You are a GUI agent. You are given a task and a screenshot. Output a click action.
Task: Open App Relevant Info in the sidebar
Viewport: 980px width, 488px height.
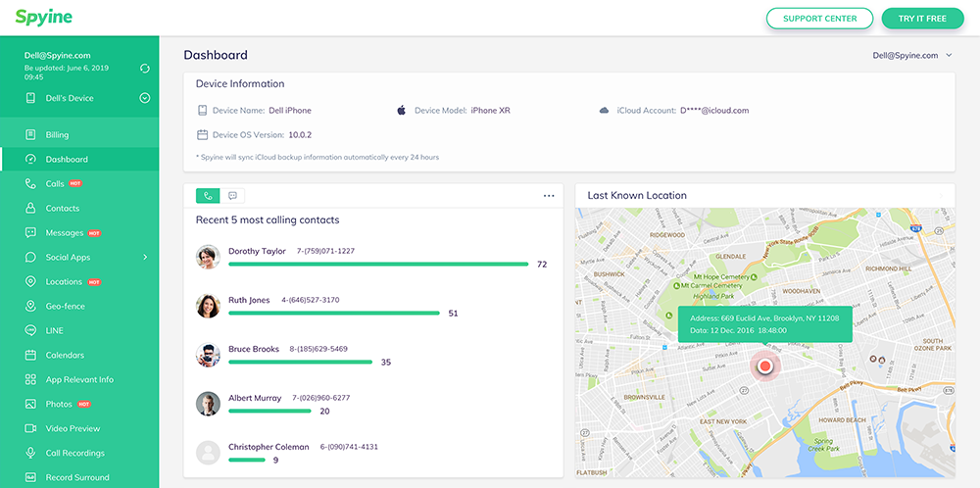pyautogui.click(x=79, y=379)
